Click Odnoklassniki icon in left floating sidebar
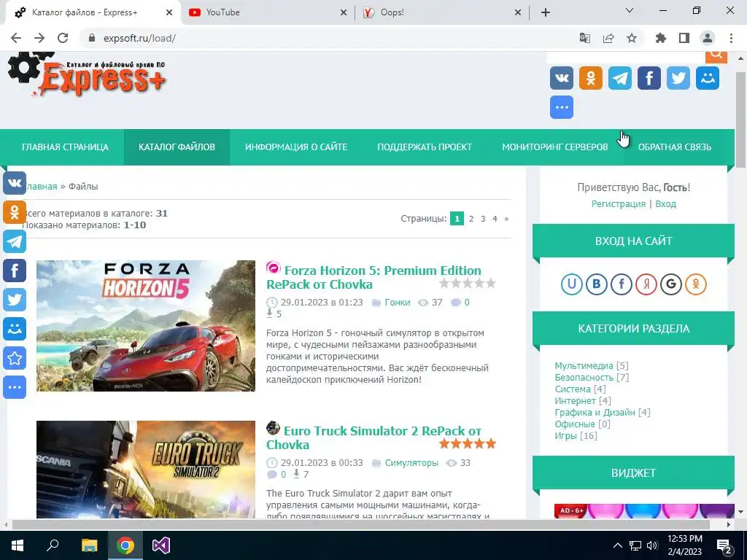Screen dimensions: 747x560 tap(15, 212)
